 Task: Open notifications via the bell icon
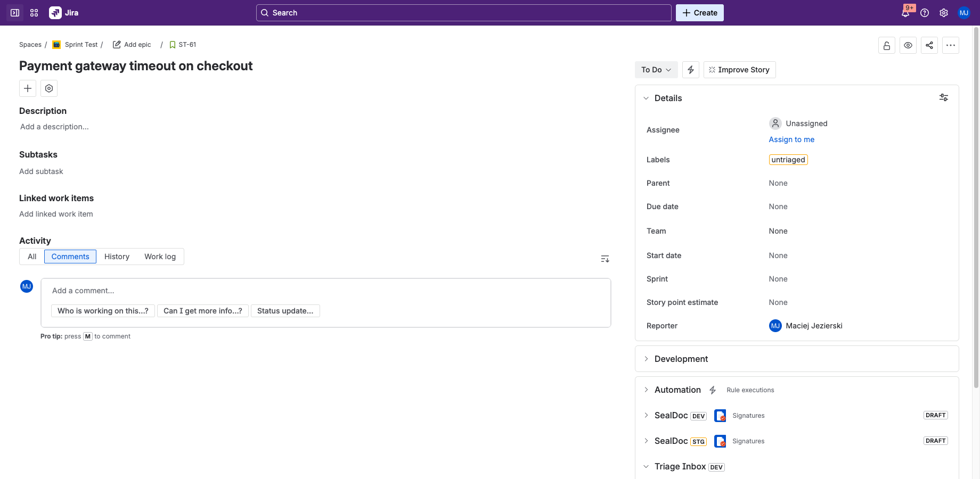coord(906,12)
